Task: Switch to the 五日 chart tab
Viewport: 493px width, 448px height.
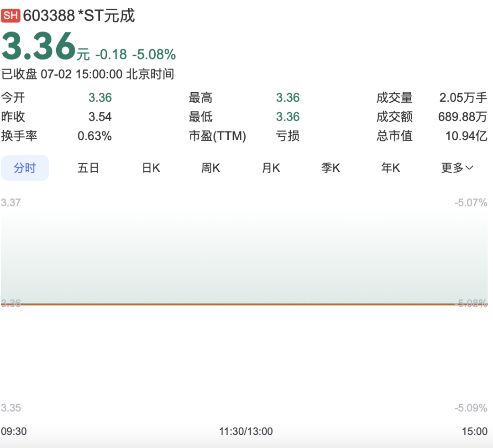Action: point(88,168)
